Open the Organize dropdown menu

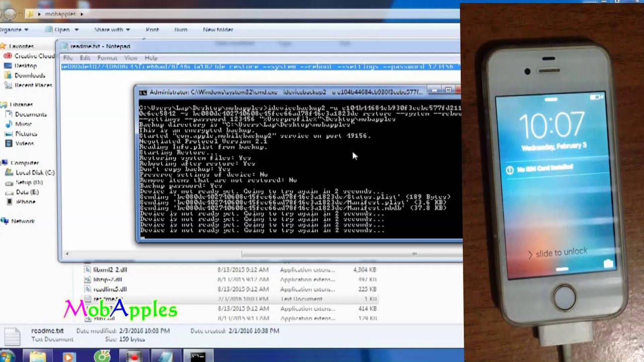point(14,30)
